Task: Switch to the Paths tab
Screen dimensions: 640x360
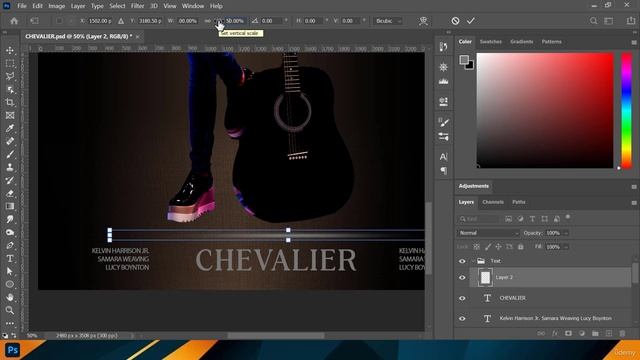Action: [519, 202]
